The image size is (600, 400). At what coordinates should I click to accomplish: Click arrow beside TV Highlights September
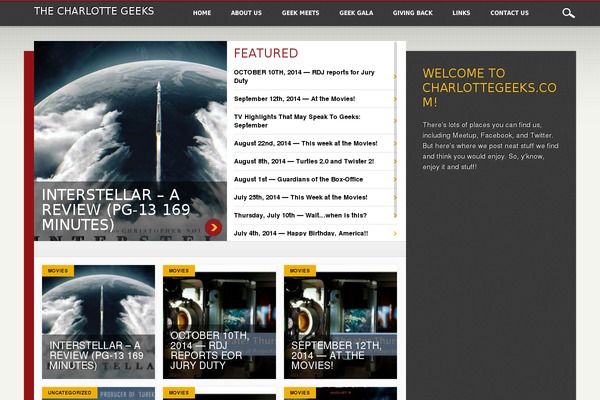(395, 121)
